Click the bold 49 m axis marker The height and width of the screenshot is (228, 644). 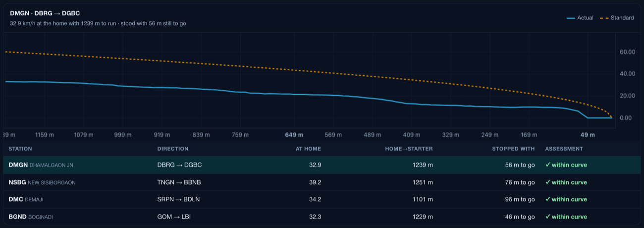pyautogui.click(x=588, y=135)
